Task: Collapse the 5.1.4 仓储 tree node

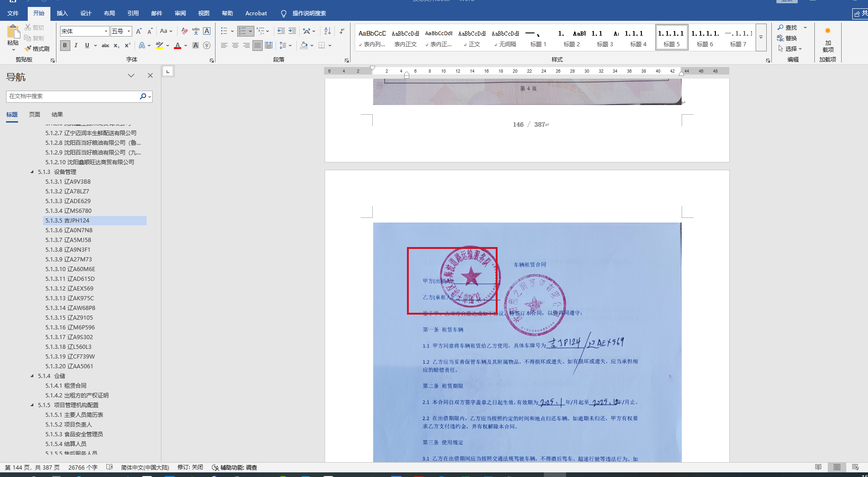Action: tap(32, 376)
